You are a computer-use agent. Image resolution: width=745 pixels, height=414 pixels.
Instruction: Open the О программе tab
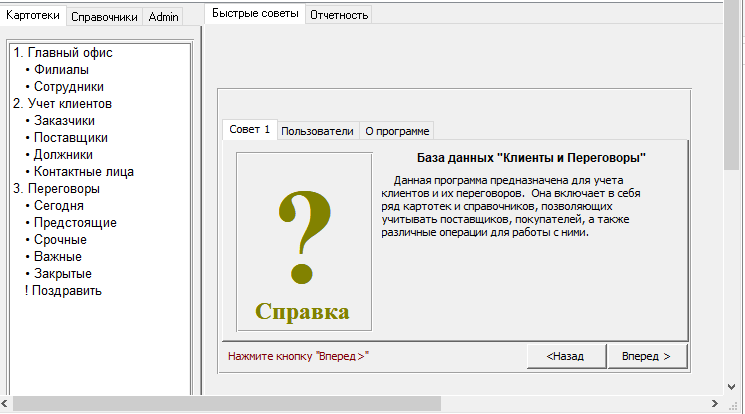pos(396,131)
